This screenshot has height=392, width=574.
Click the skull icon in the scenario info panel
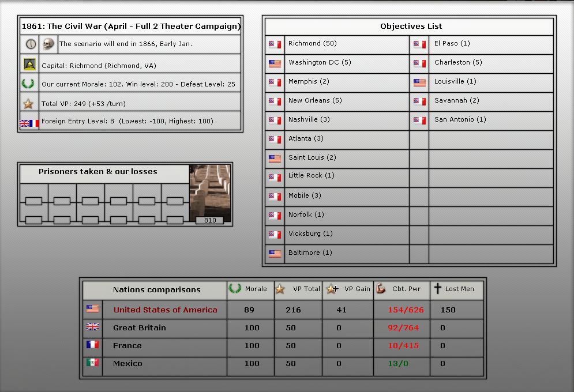49,44
